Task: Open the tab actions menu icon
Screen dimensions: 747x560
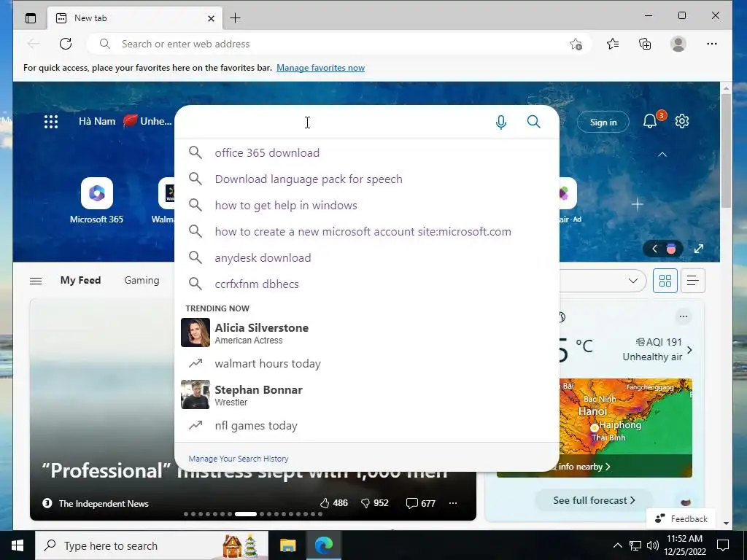Action: [x=31, y=18]
